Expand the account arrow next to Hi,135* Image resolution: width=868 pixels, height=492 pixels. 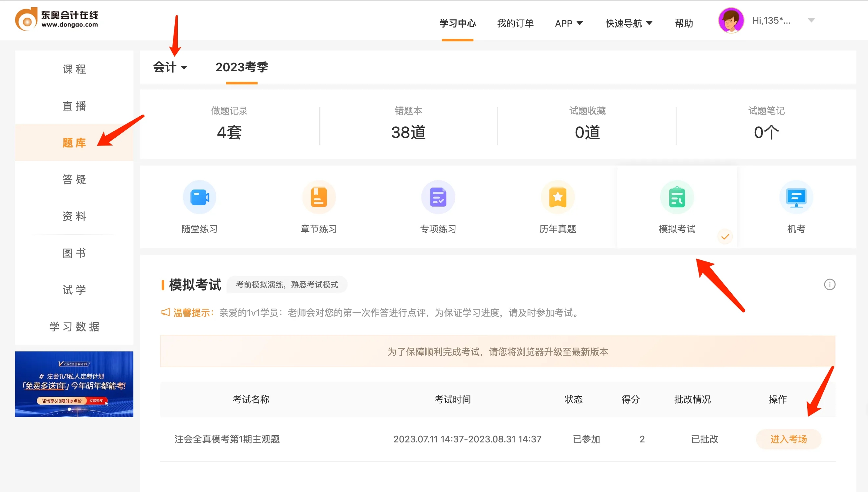[x=811, y=21]
